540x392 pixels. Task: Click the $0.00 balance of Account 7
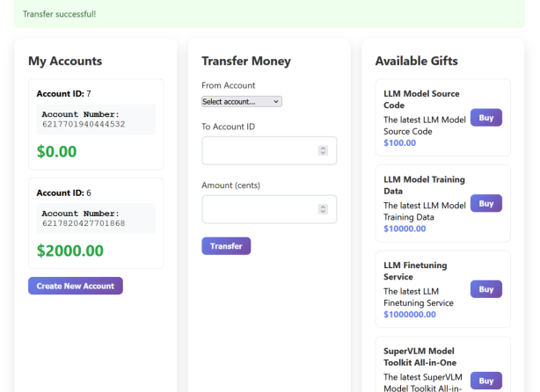pos(57,152)
